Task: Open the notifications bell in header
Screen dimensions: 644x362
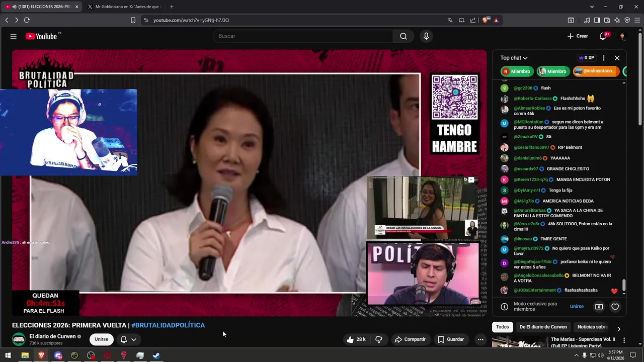Action: click(x=603, y=36)
